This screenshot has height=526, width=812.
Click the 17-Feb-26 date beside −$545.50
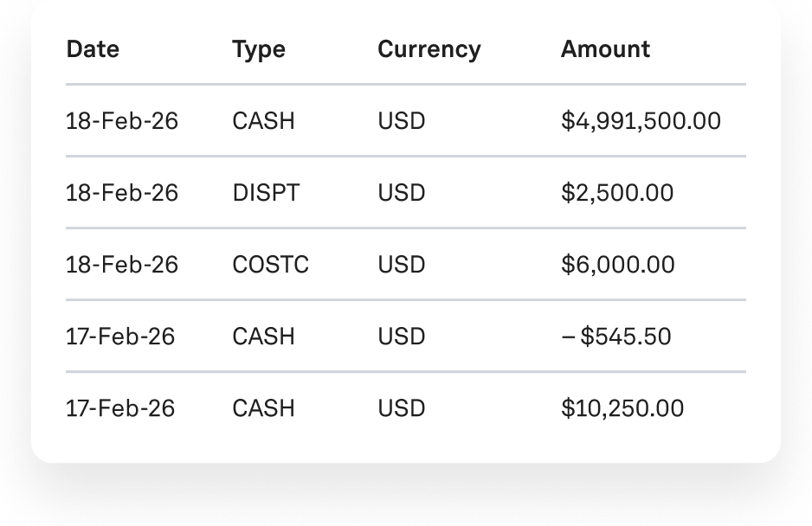pyautogui.click(x=120, y=337)
